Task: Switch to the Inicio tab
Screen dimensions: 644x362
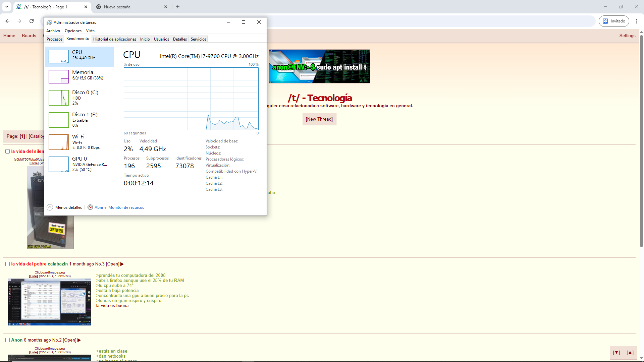Action: tap(145, 39)
